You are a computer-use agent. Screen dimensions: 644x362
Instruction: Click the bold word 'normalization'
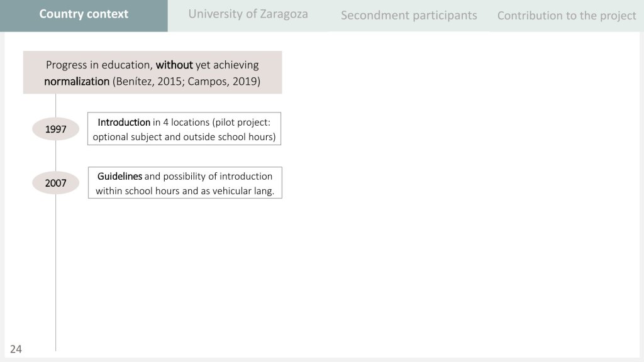click(77, 82)
